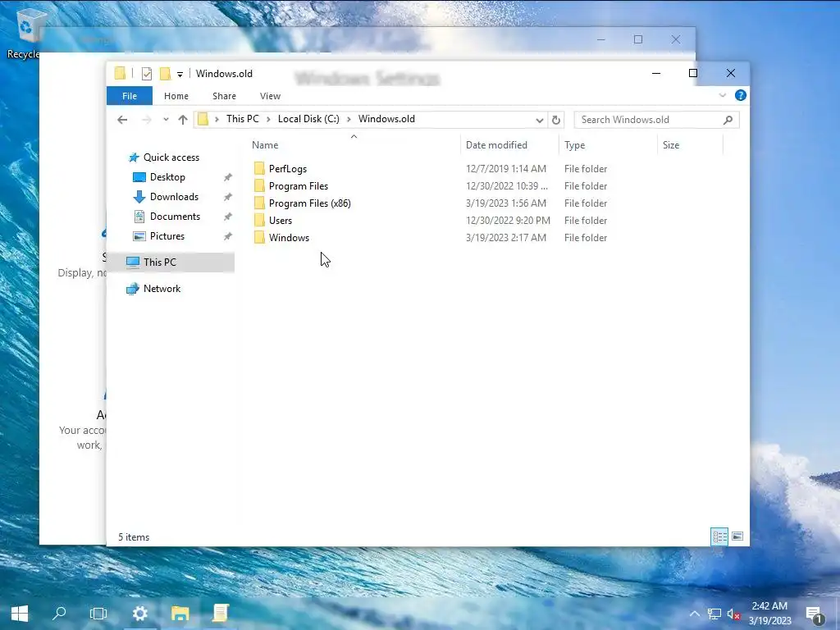Switch to the Home ribbon tab
The image size is (840, 630).
176,96
